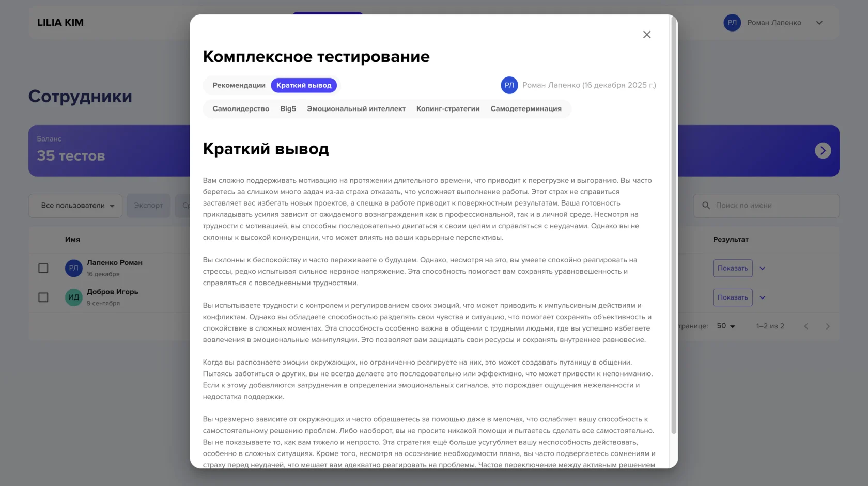Open the Самолидерство section tab

pyautogui.click(x=241, y=109)
